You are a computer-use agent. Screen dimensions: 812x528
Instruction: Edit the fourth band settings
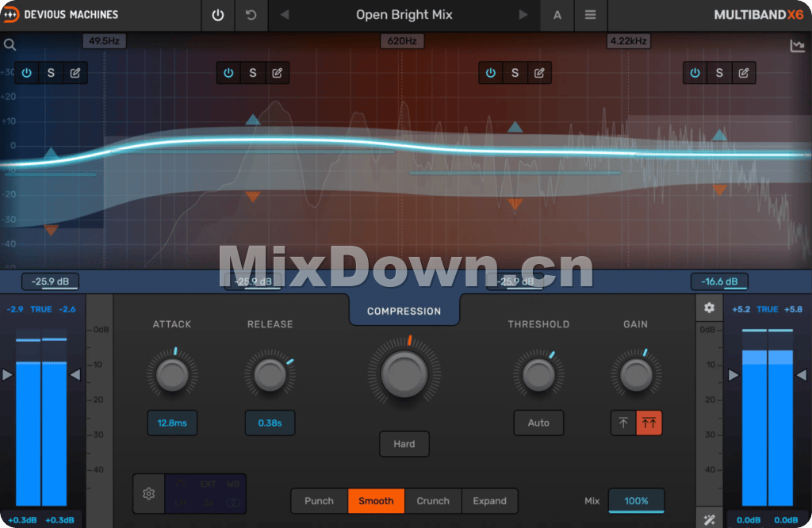click(x=744, y=73)
